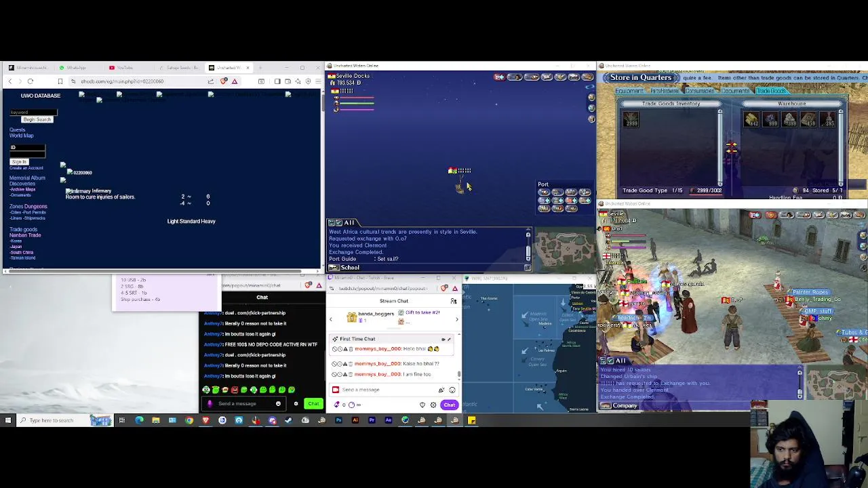Click the Begin Search button
Screen dimensions: 868x488
click(x=37, y=119)
